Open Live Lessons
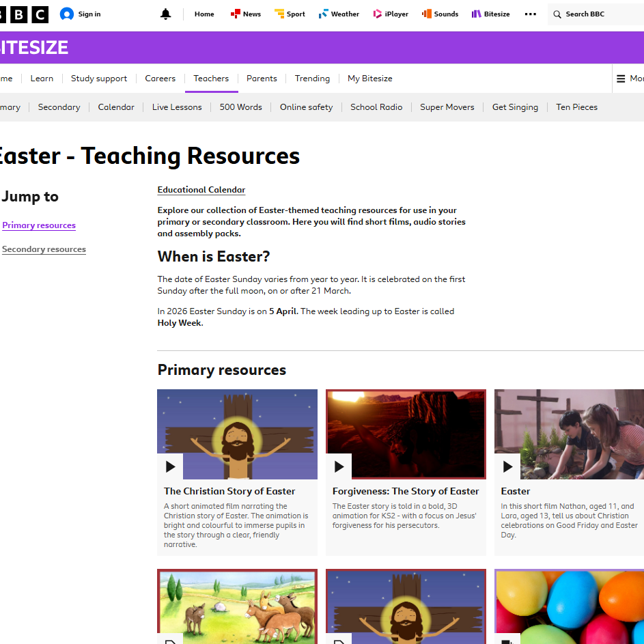The width and height of the screenshot is (644, 644). [x=177, y=107]
